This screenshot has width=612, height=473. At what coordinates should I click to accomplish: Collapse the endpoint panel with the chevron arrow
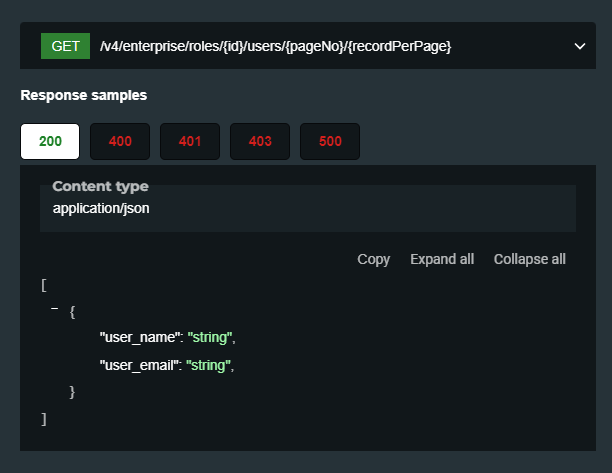pyautogui.click(x=580, y=46)
